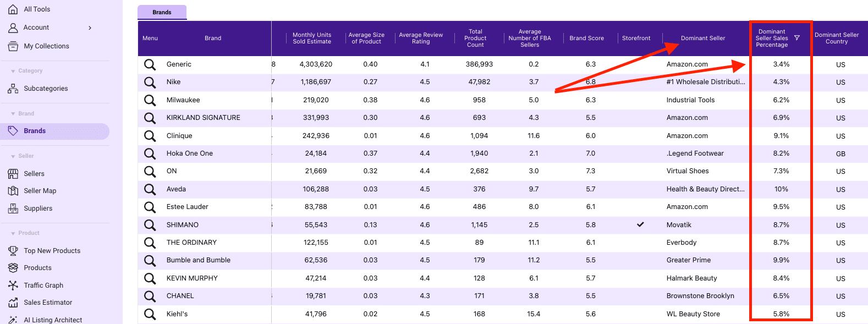The height and width of the screenshot is (324, 868).
Task: Click magnifier icon next to Clinique
Action: click(x=150, y=136)
